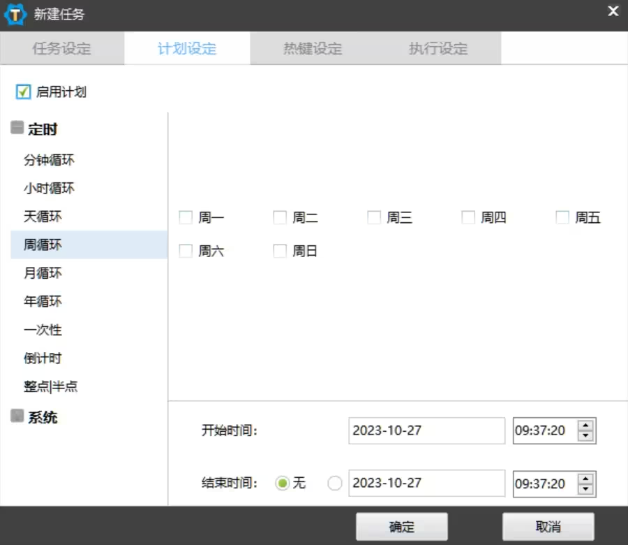Switch to the 任务设定 tab
The image size is (629, 546).
(62, 48)
